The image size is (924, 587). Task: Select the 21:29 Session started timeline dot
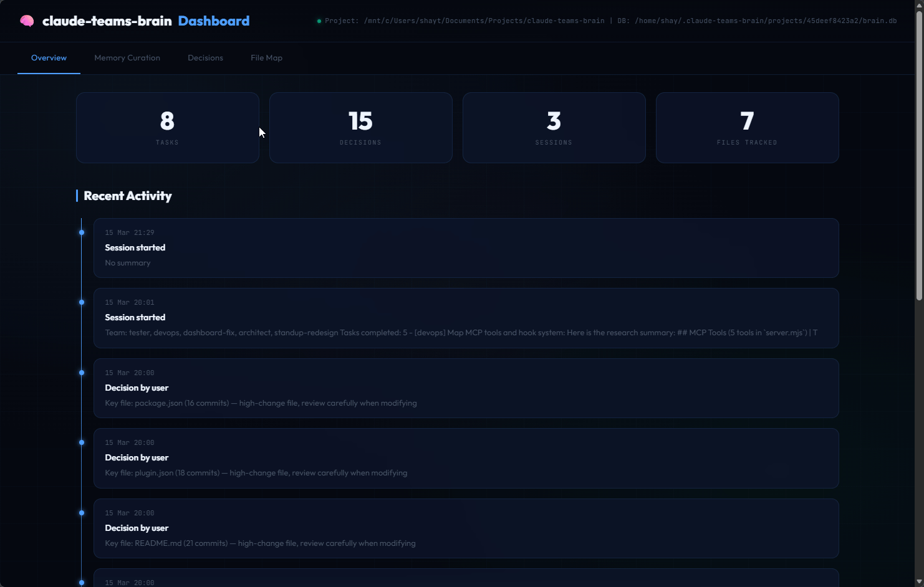82,232
